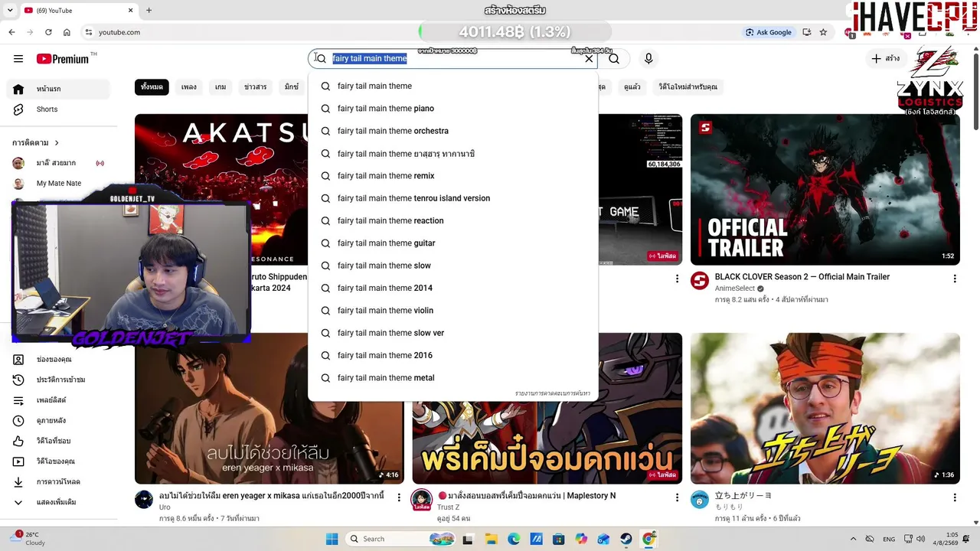Start voice search with the microphone icon

click(648, 59)
